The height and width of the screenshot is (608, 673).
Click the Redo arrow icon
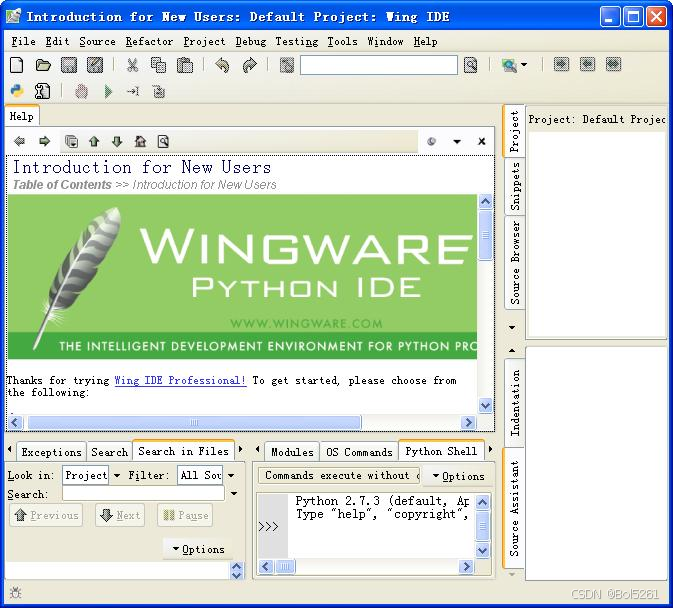click(x=249, y=65)
